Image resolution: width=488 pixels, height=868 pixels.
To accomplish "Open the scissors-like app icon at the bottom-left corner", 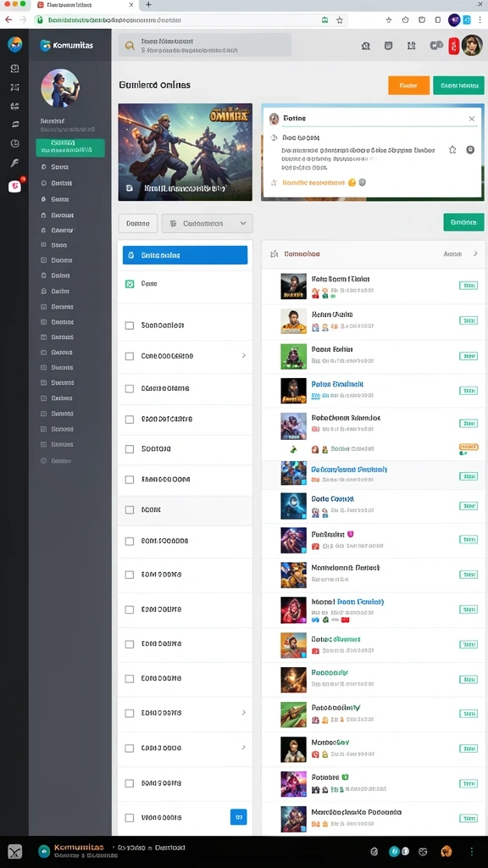I will (15, 852).
